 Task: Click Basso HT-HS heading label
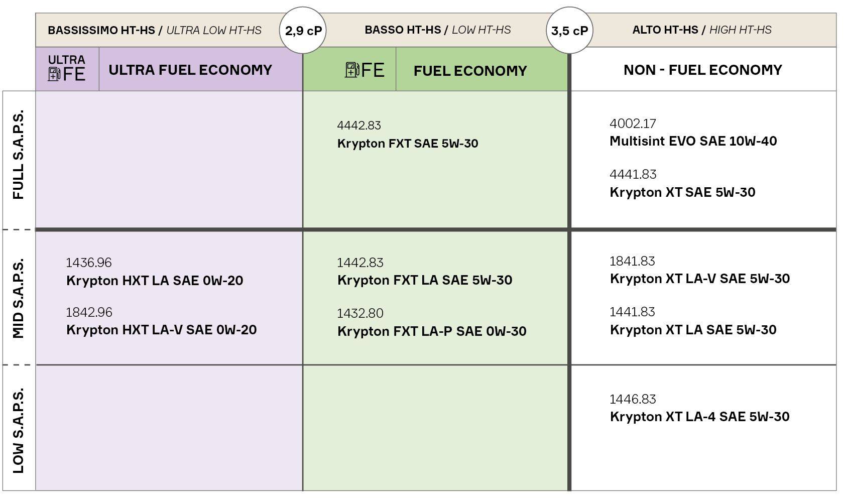click(437, 30)
